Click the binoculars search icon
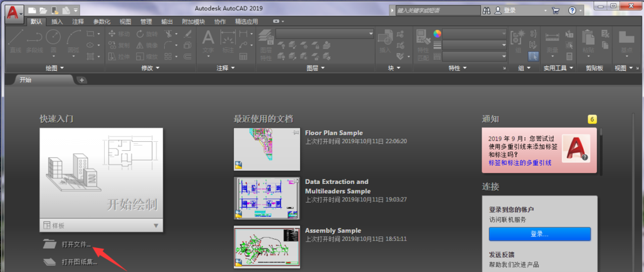This screenshot has height=272, width=644. (x=486, y=10)
